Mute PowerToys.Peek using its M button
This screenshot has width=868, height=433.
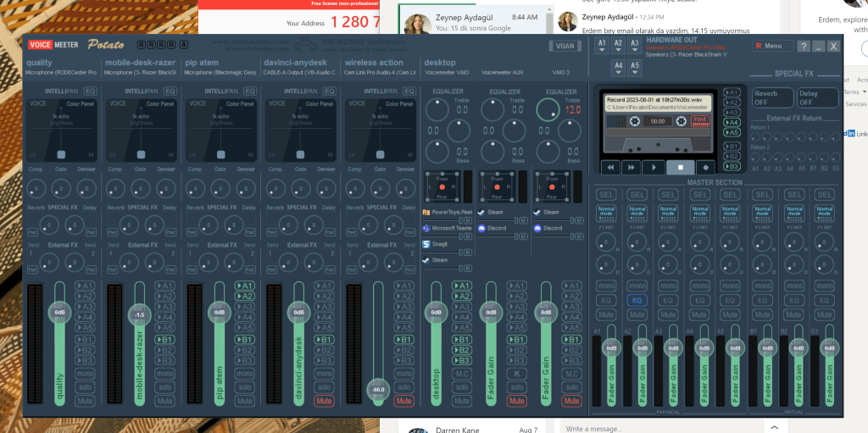[x=468, y=220]
